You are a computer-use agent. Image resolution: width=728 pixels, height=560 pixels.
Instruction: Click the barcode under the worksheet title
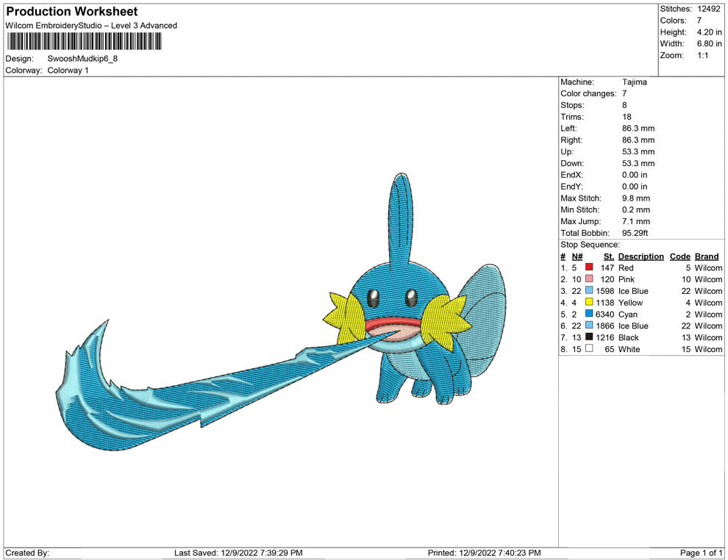coord(84,42)
